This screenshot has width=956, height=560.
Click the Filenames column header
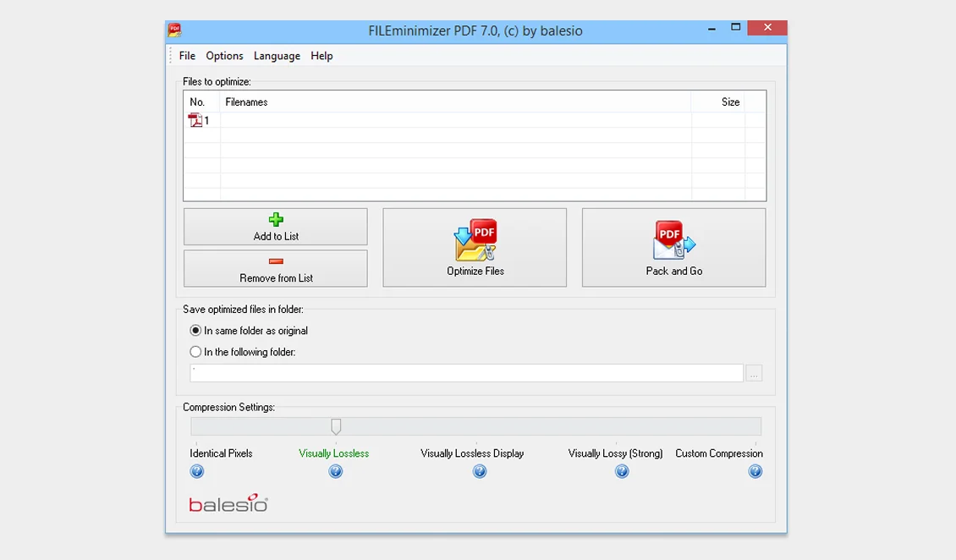click(x=455, y=102)
